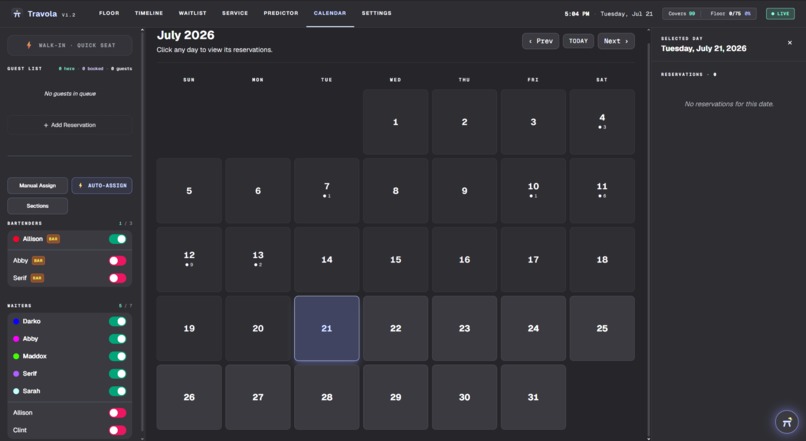
Task: Click the Floor 0/75 occupancy indicator
Action: [730, 14]
